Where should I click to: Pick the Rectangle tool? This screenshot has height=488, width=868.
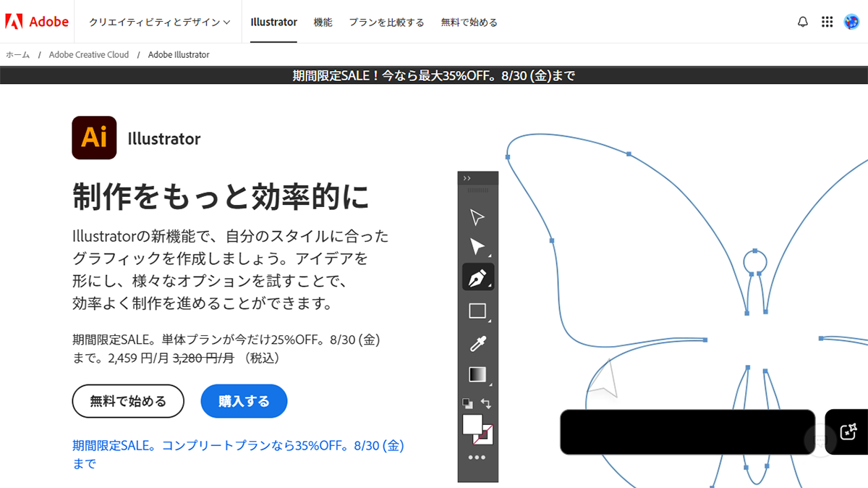pos(477,310)
